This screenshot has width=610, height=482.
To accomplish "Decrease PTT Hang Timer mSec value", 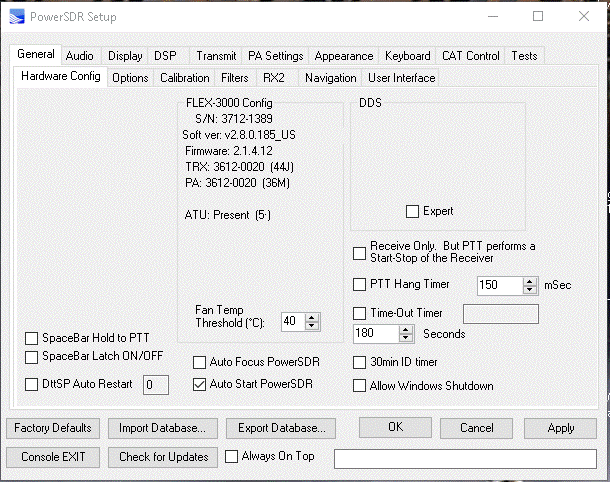I will (x=529, y=290).
